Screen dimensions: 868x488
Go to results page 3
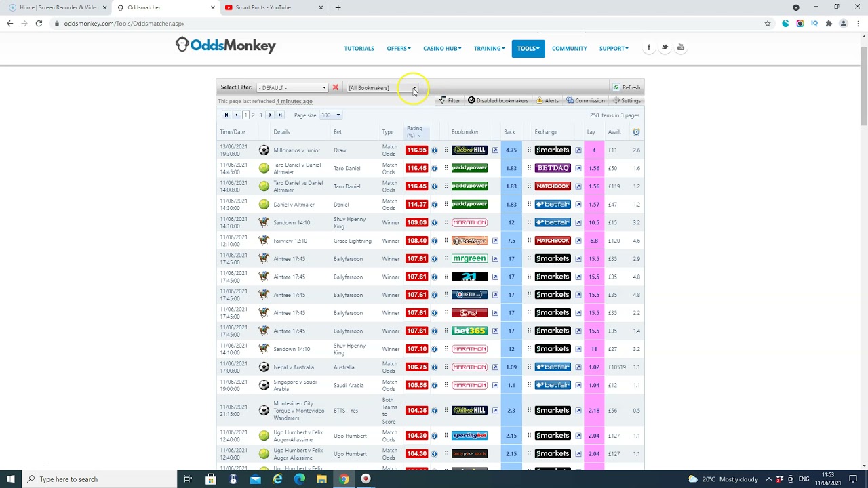click(x=260, y=115)
